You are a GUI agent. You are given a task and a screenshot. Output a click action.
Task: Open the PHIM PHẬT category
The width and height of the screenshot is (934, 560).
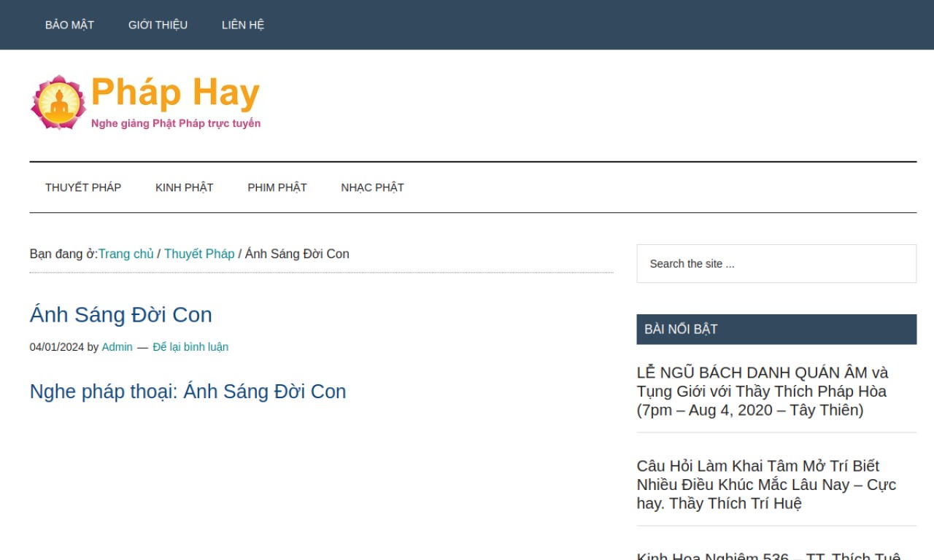(x=277, y=187)
